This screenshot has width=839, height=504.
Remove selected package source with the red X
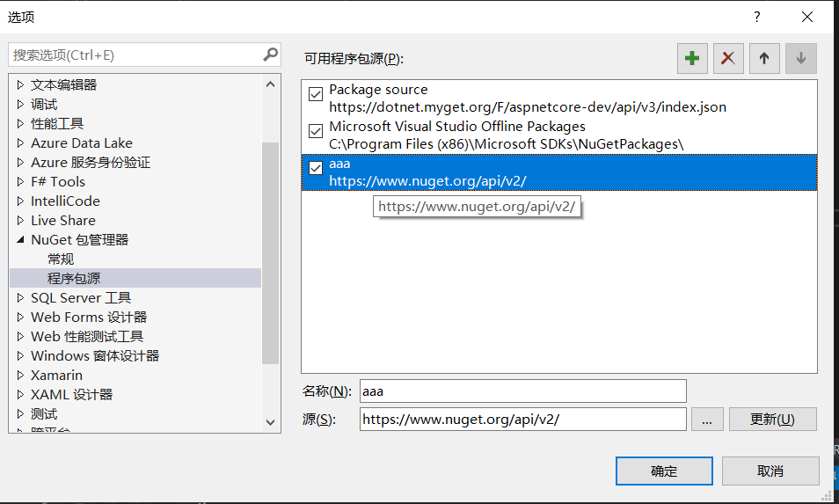click(727, 58)
